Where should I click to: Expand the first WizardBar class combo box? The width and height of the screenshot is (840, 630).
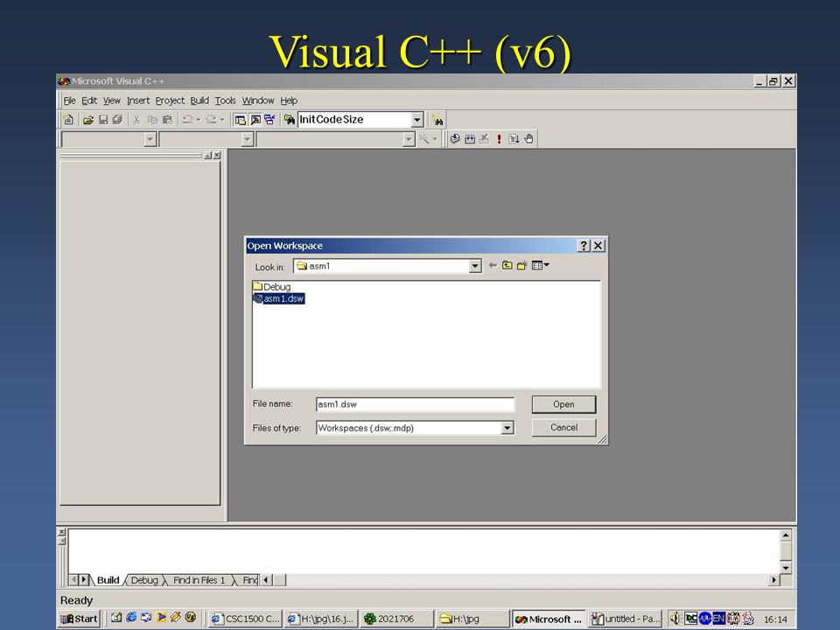[150, 140]
